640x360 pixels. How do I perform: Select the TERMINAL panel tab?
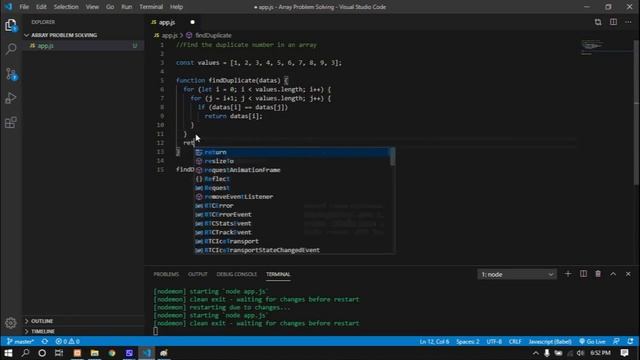[x=278, y=274]
